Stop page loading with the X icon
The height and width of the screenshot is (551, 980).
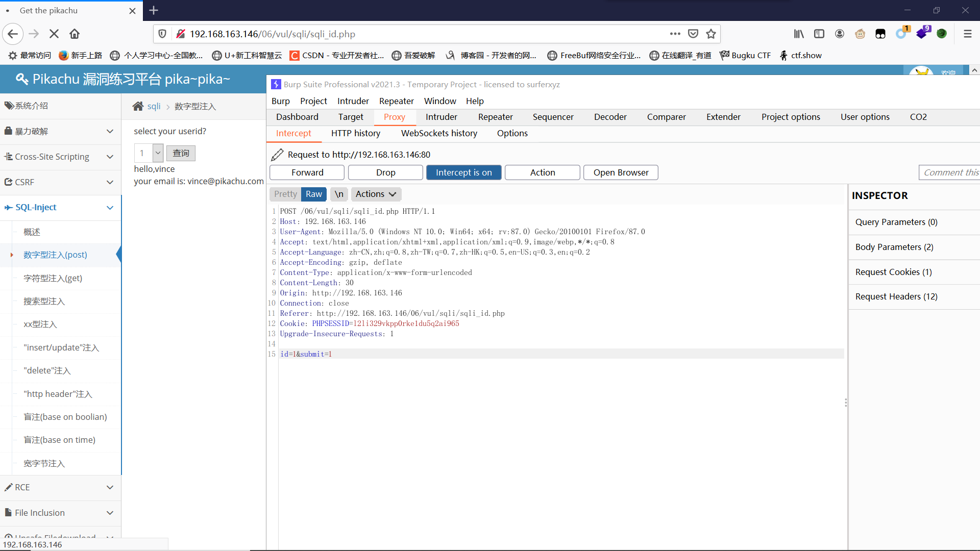click(54, 34)
